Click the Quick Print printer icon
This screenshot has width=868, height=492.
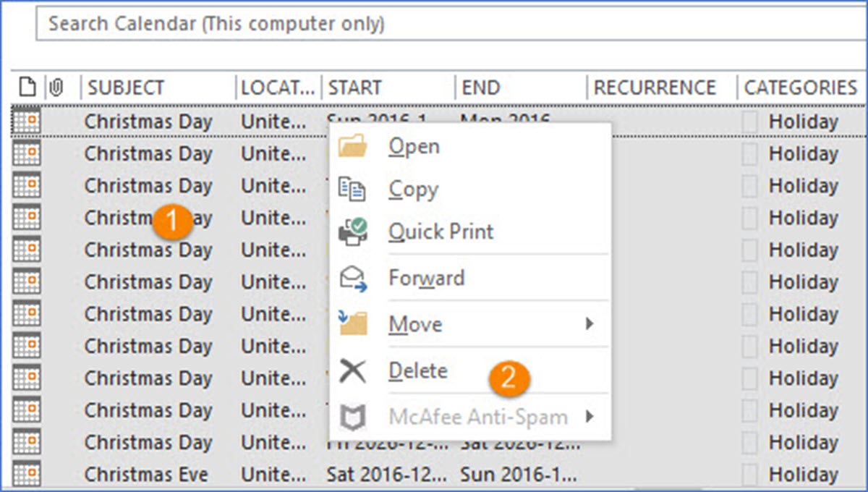pyautogui.click(x=353, y=232)
